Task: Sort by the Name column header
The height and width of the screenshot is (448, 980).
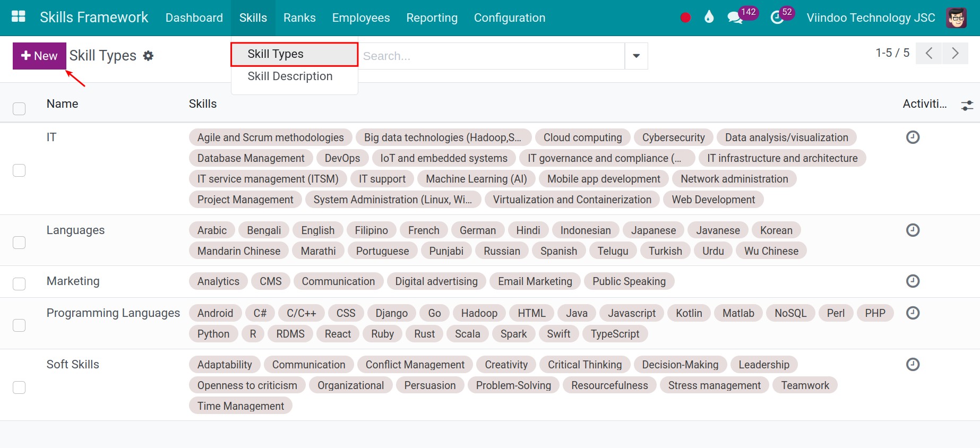Action: [x=62, y=104]
